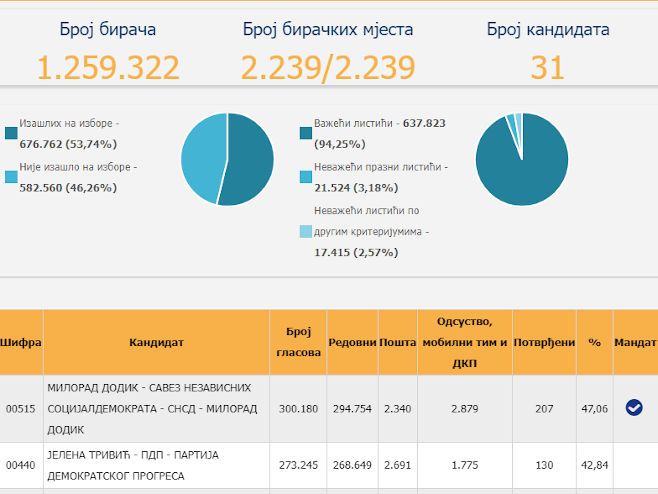Sort by the Број гласова column header
The image size is (658, 494).
(297, 342)
